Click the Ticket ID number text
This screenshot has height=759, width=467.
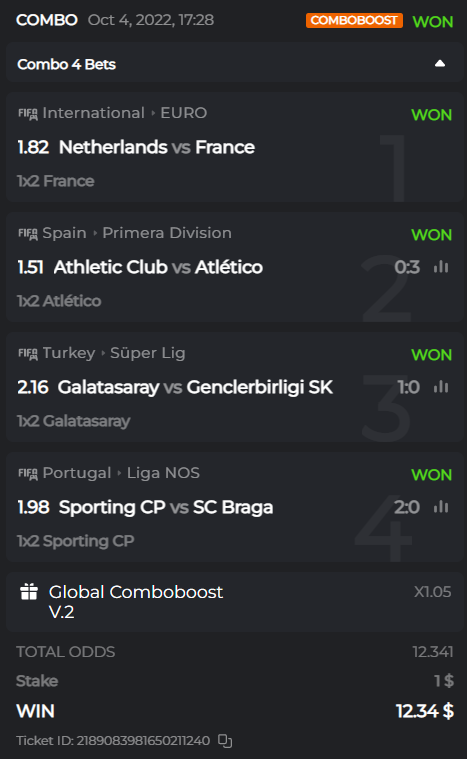pyautogui.click(x=143, y=741)
